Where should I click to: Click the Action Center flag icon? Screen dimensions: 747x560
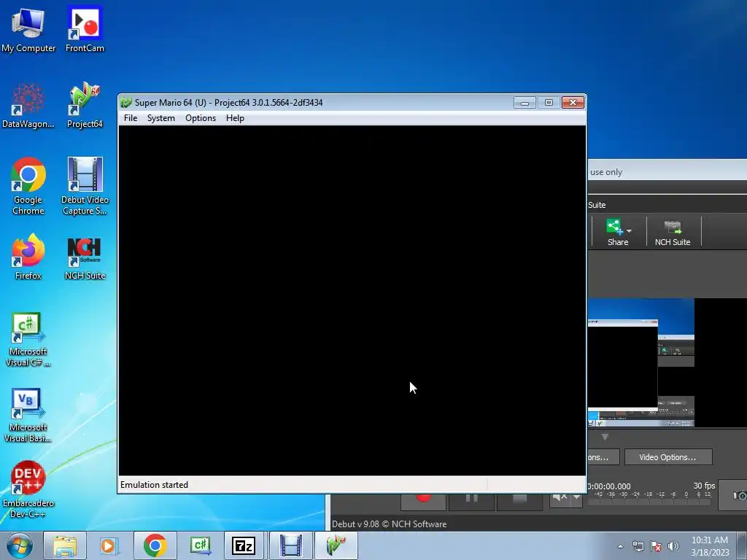coord(656,546)
